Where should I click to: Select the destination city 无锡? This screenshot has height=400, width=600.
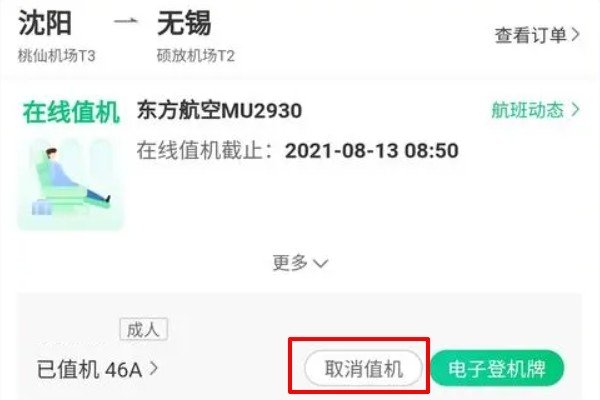[x=184, y=23]
